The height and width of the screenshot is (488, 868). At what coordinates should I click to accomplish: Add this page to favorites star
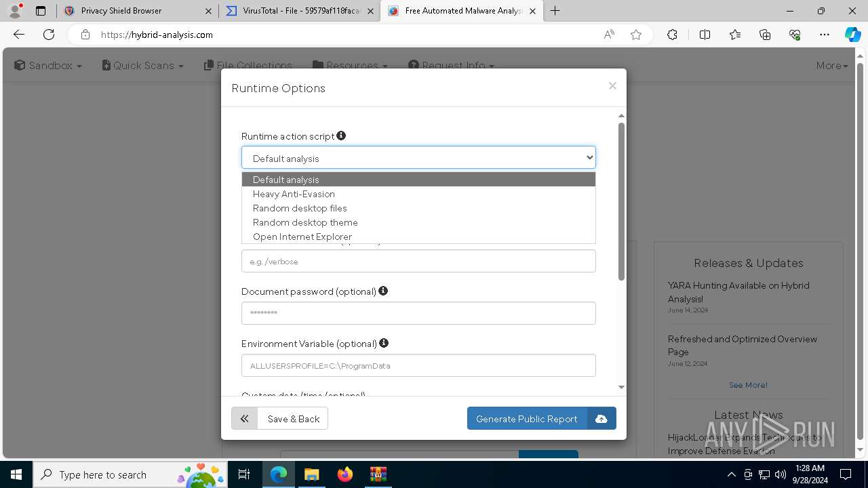click(x=636, y=35)
